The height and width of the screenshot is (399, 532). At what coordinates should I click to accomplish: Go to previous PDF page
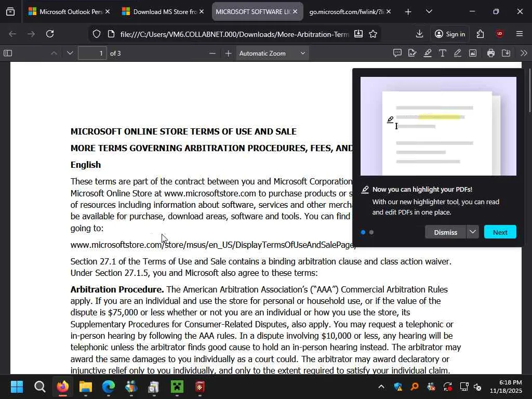54,54
